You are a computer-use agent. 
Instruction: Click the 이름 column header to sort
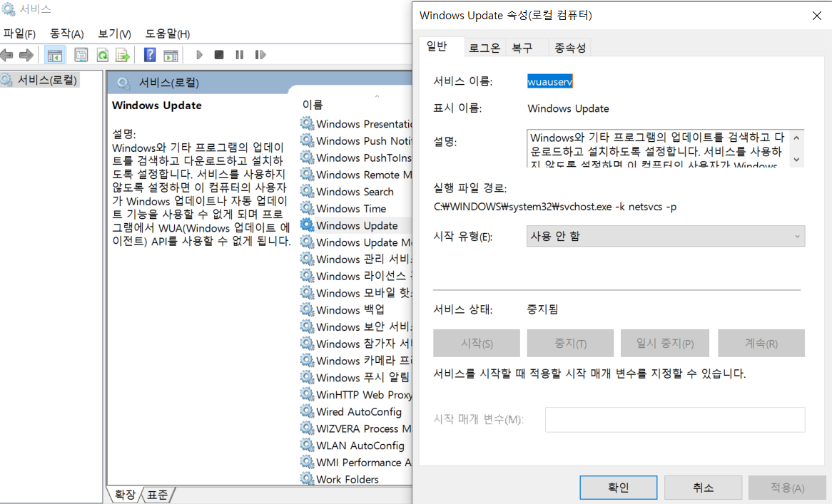313,104
